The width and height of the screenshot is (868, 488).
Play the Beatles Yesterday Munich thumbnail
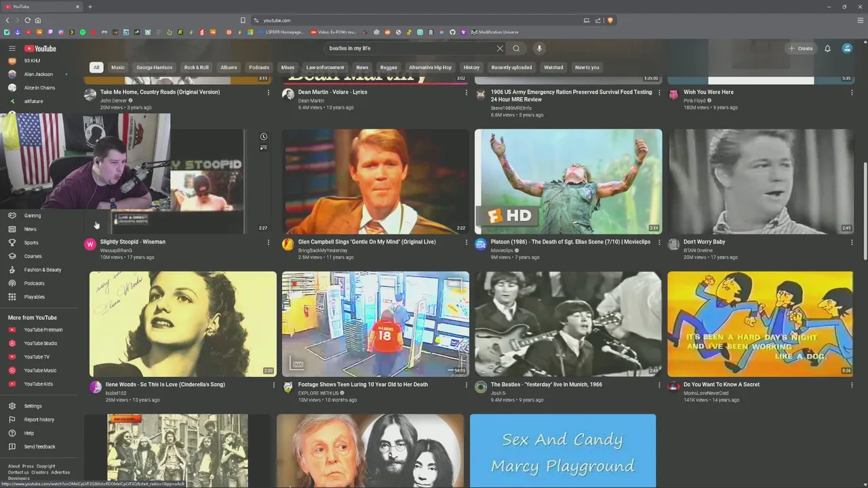point(568,324)
